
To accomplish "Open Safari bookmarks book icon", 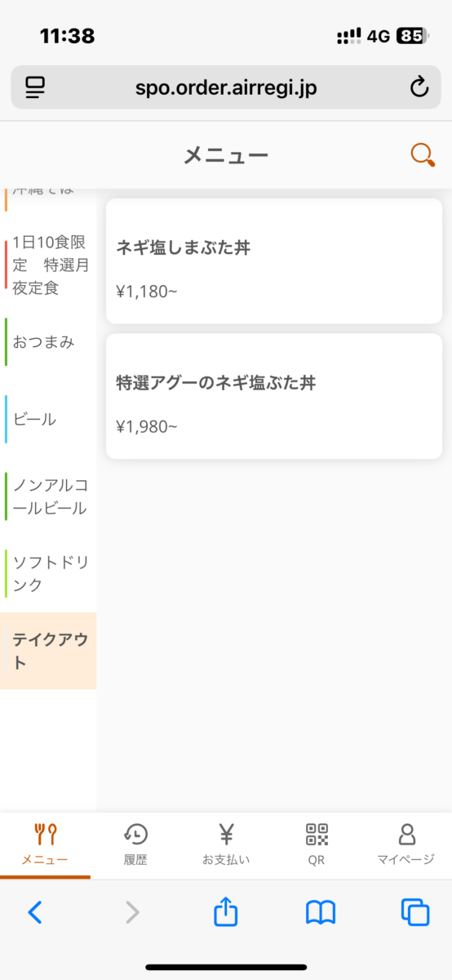I will pyautogui.click(x=321, y=912).
